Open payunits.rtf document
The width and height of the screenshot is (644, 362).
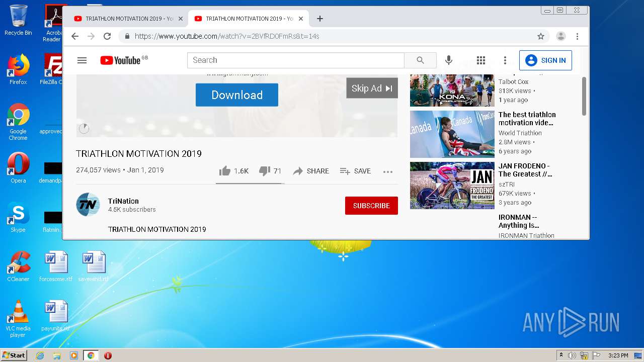pos(56,316)
